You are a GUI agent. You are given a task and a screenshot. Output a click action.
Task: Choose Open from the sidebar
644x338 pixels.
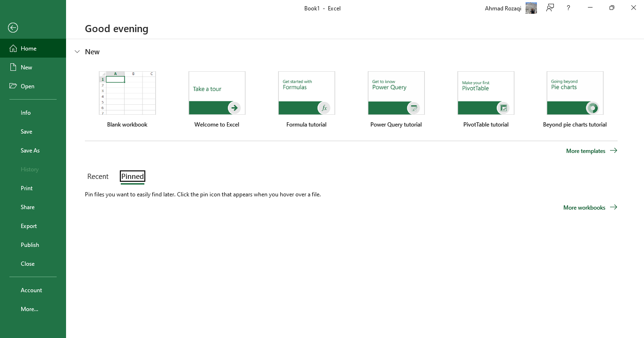(33, 86)
